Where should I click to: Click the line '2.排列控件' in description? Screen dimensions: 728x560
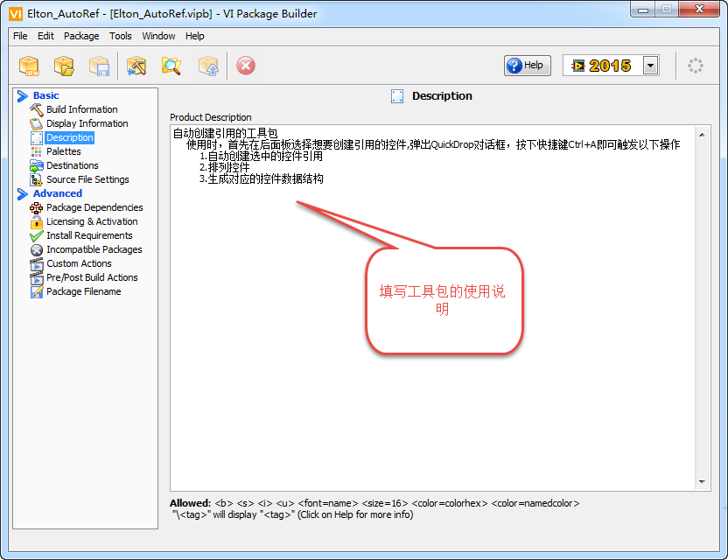point(224,167)
